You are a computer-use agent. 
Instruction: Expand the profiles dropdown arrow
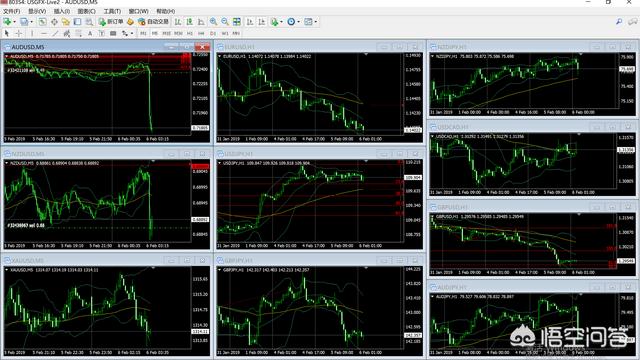pos(32,22)
